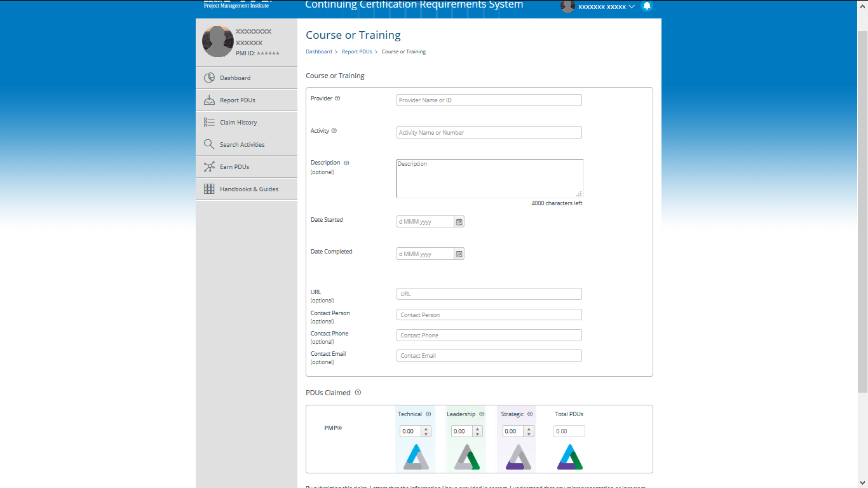Click the Technical help icon
The height and width of the screenshot is (488, 868).
pyautogui.click(x=428, y=414)
